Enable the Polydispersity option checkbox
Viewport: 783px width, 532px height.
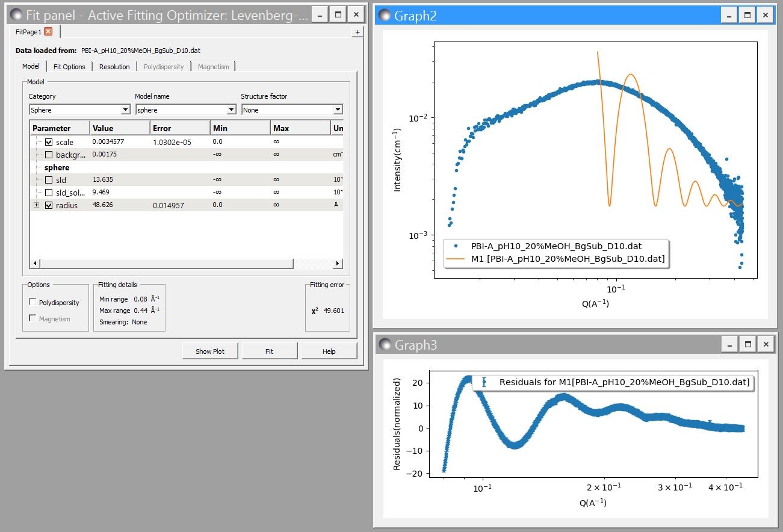point(32,302)
